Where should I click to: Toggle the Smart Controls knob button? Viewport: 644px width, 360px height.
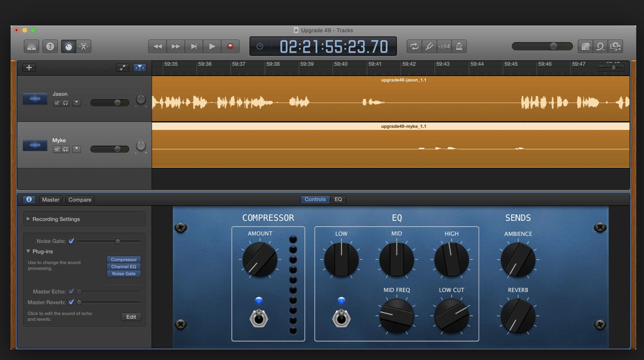[x=68, y=47]
